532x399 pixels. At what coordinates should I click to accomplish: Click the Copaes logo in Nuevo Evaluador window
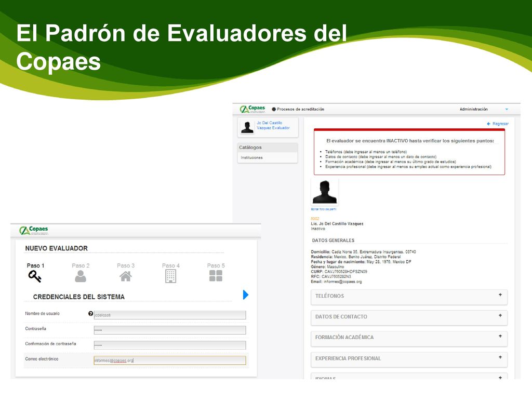(x=34, y=230)
